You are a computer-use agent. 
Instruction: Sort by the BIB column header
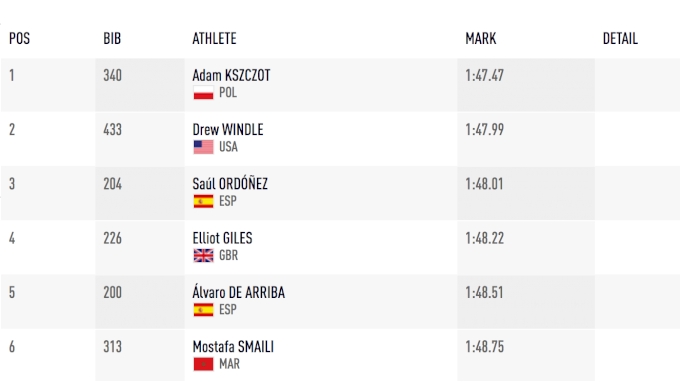[112, 39]
